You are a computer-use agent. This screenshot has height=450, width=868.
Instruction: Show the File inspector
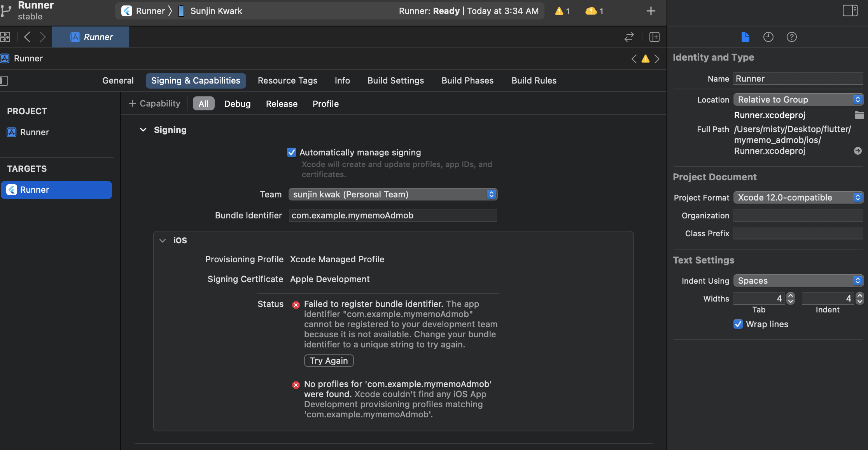click(745, 37)
